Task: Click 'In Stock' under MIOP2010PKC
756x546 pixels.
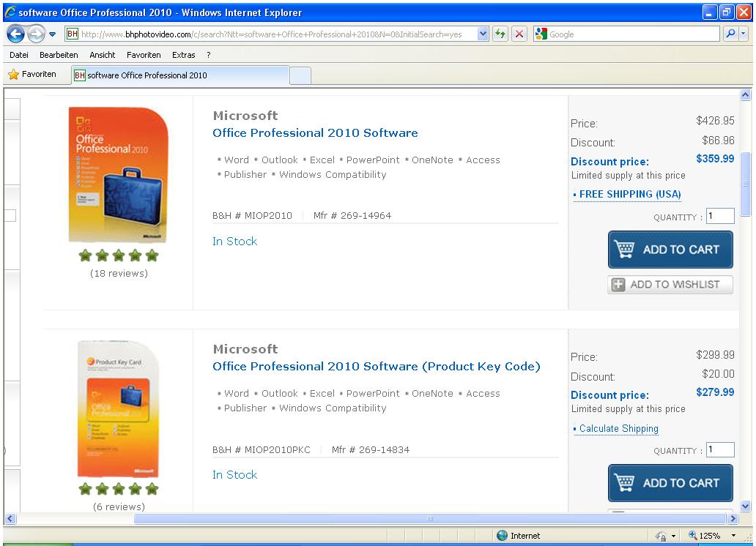Action: (x=235, y=475)
